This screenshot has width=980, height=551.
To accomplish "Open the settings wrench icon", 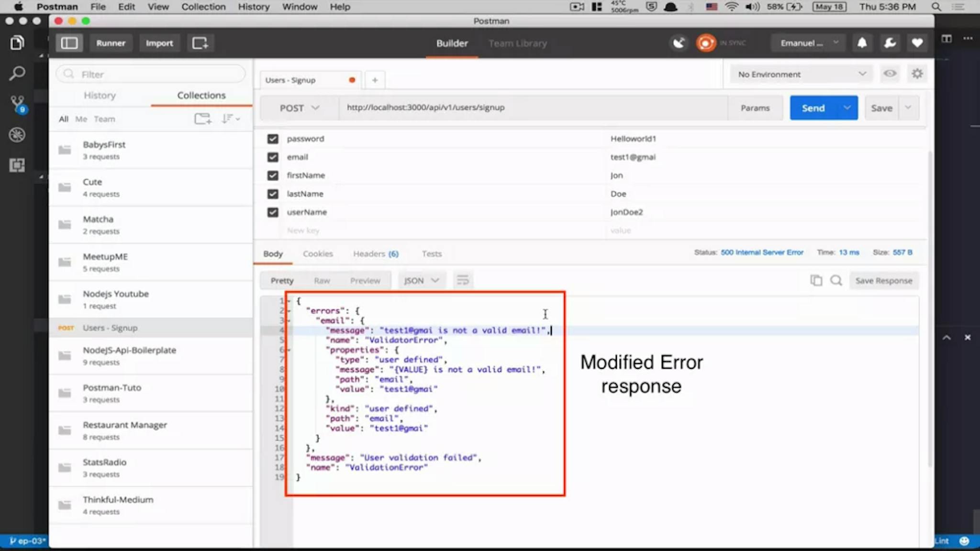I will click(890, 43).
